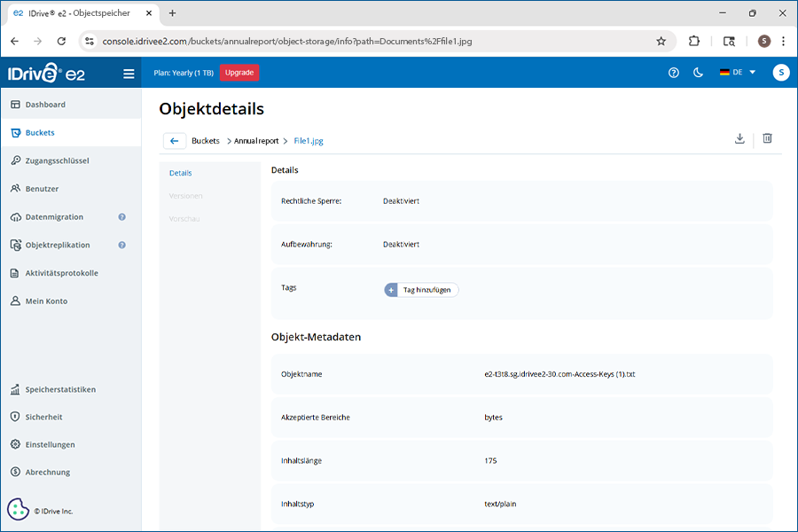Open the Chrome three-dot menu

coord(782,41)
